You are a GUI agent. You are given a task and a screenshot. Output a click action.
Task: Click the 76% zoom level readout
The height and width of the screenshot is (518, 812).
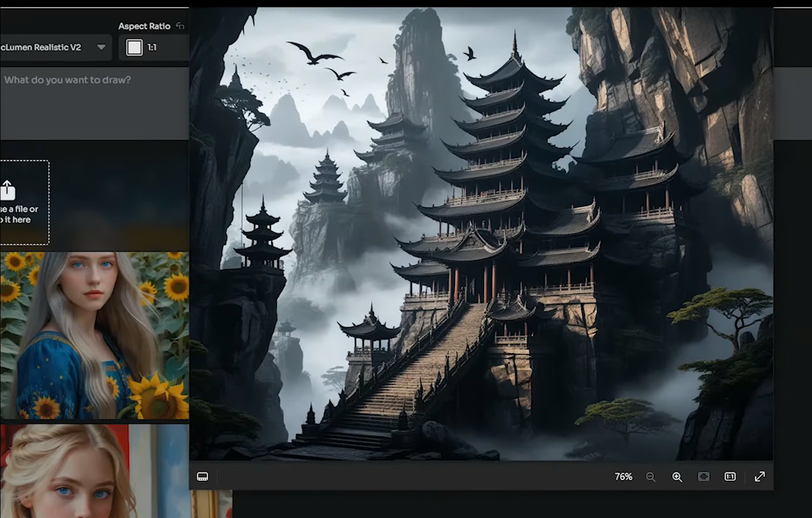coord(623,476)
